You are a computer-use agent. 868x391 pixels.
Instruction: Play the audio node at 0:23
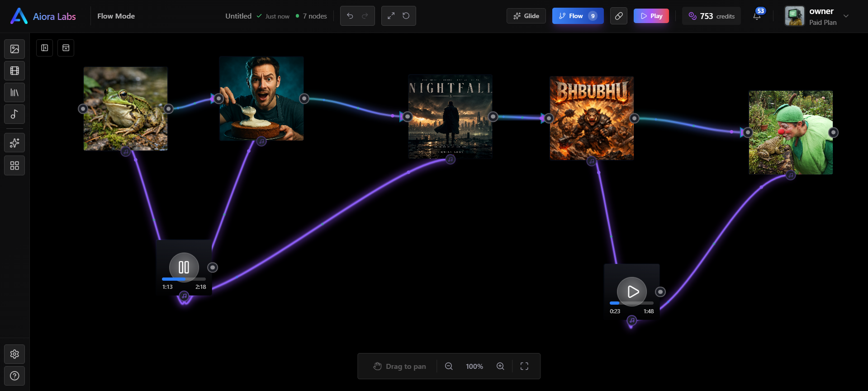631,292
